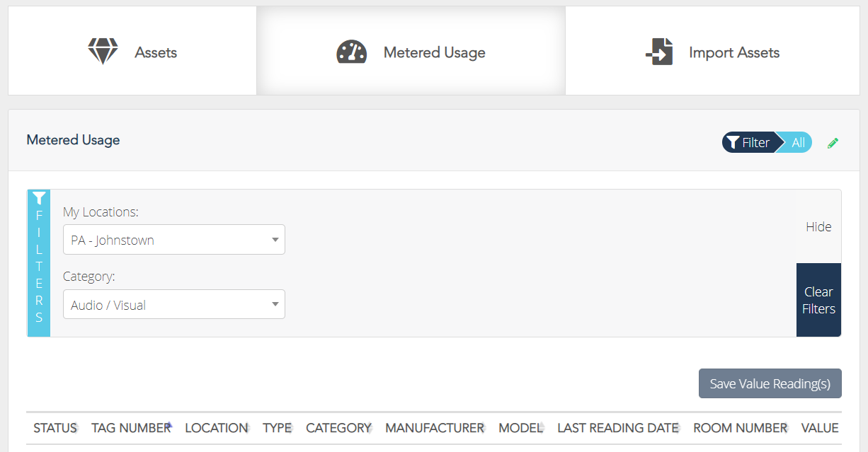Sort by the TAG NUMBER column
868x452 pixels.
tap(131, 428)
